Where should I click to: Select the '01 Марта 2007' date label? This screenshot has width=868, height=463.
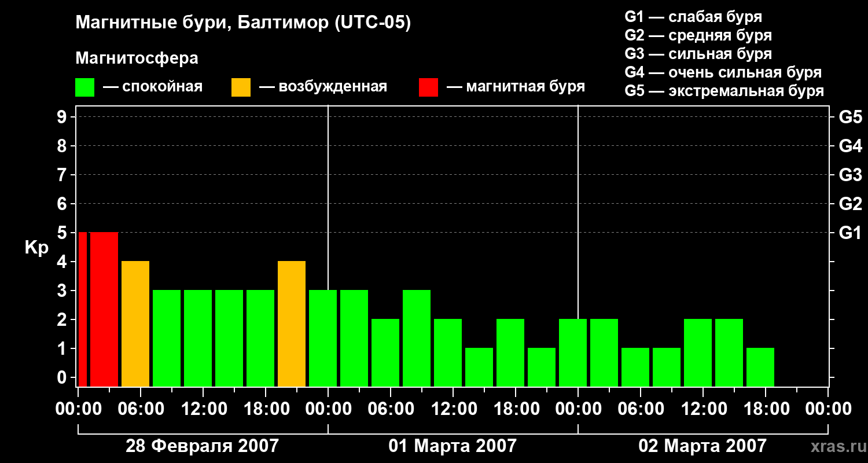(x=453, y=446)
